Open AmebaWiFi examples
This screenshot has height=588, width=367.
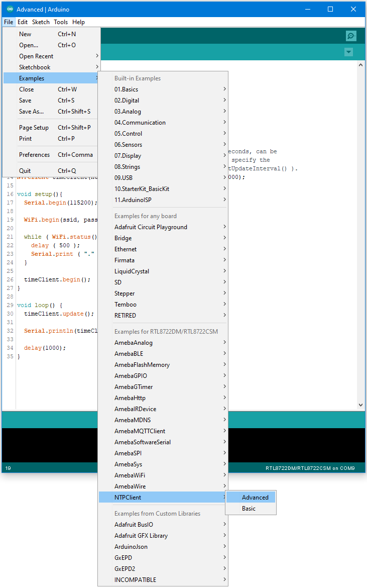163,475
